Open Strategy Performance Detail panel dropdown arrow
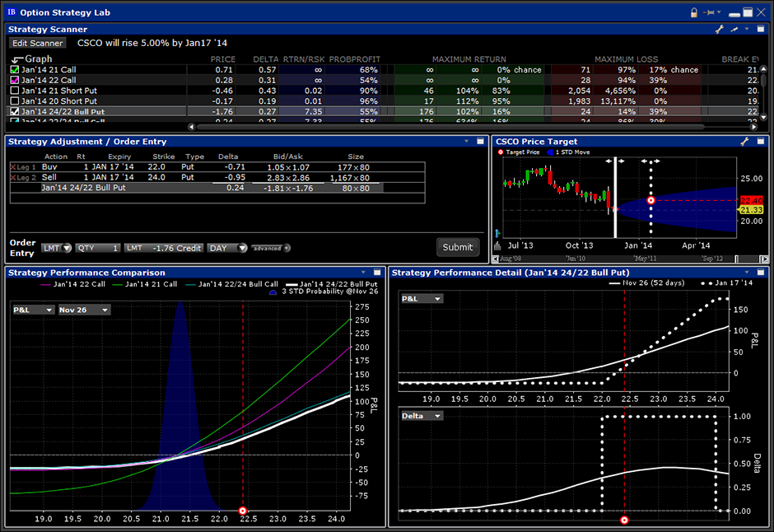Viewport: 774px width, 532px height. pos(747,273)
